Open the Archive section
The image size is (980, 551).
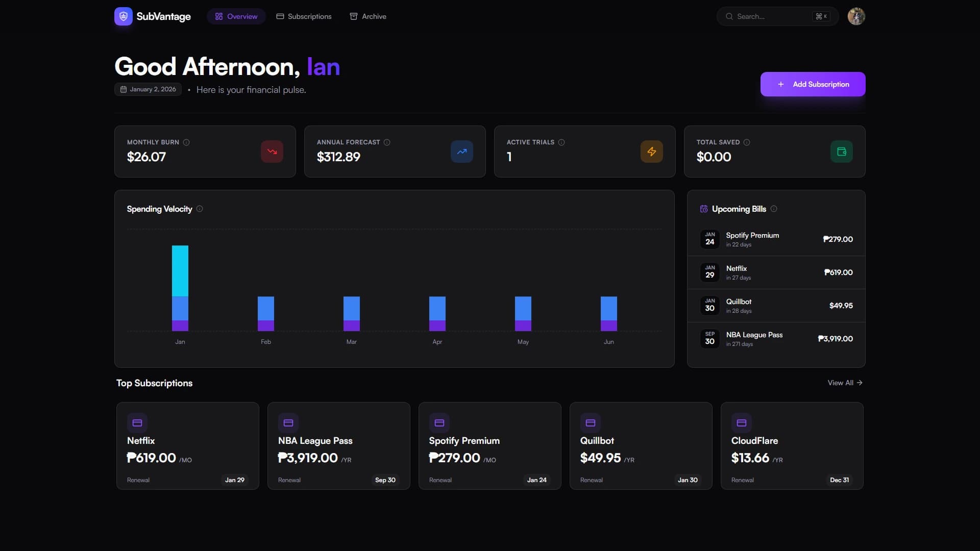coord(367,16)
